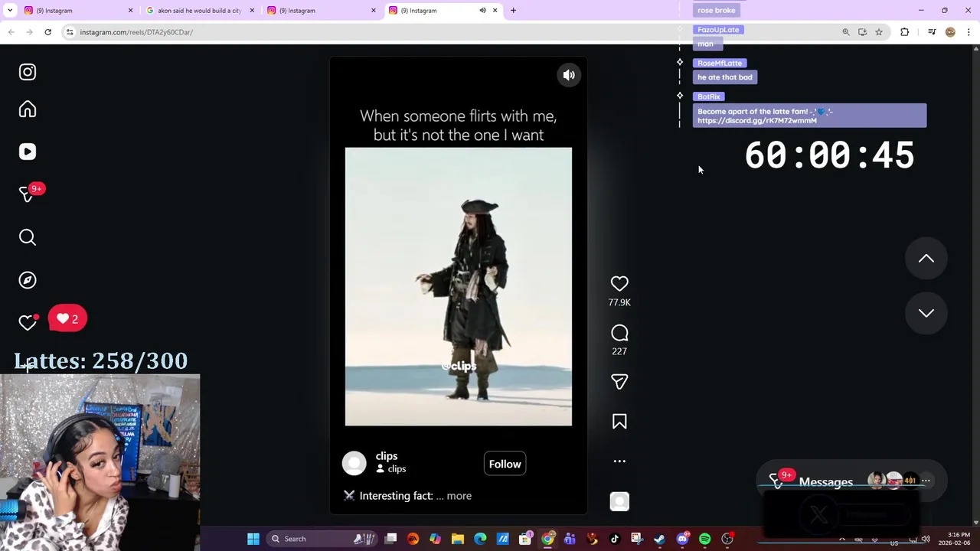Open direct messages in sidebar

pos(28,194)
